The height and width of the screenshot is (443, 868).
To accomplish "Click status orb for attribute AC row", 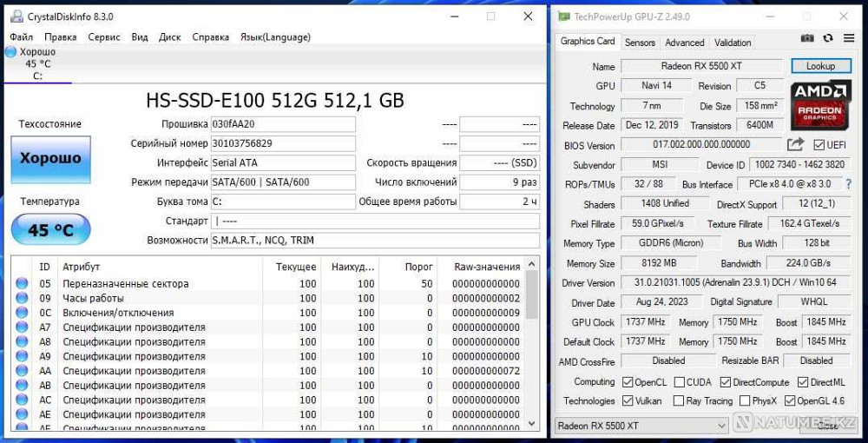I will point(22,400).
